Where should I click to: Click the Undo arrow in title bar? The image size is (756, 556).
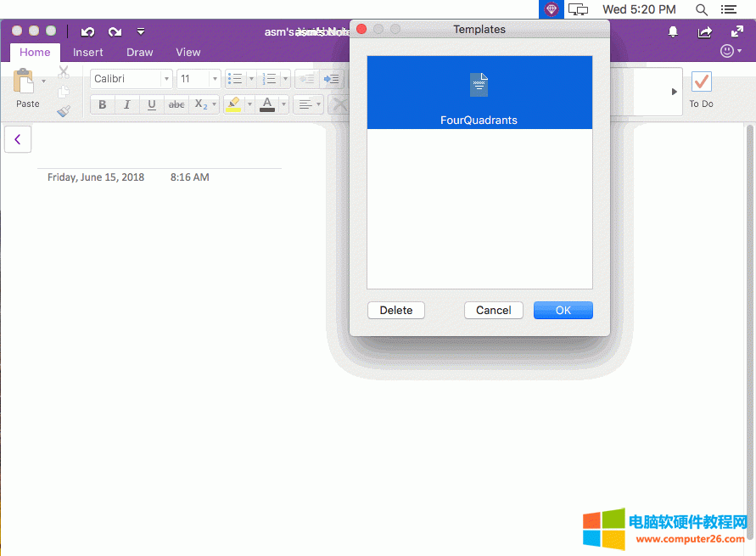click(87, 31)
